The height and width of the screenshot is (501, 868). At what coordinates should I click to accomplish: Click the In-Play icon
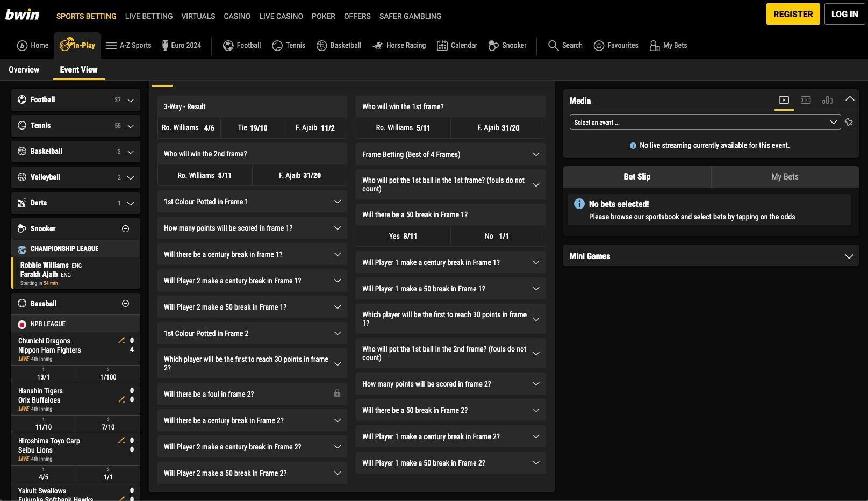pos(66,45)
